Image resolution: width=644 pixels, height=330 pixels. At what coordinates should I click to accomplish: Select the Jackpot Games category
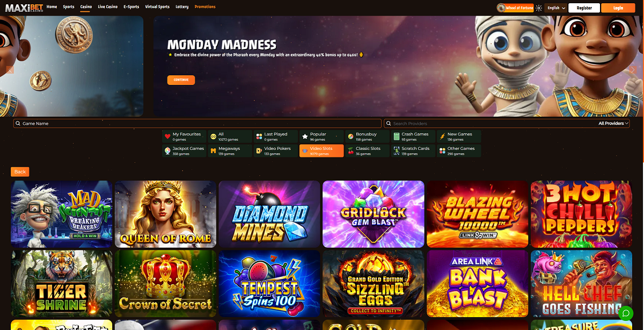tap(184, 151)
